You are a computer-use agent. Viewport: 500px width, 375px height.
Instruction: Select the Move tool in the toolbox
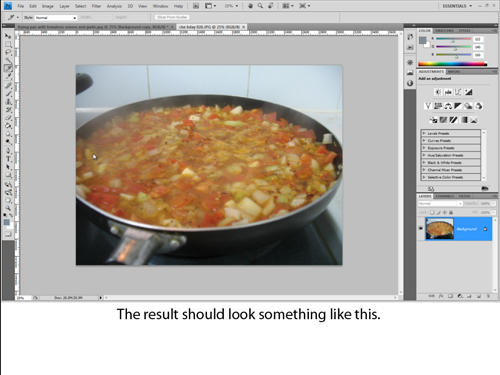tap(8, 36)
